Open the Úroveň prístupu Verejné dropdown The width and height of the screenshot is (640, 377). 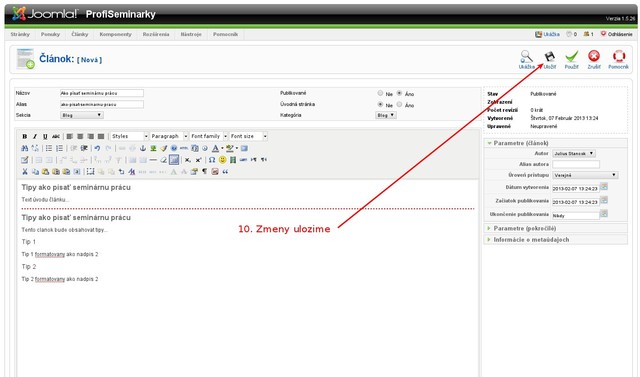[585, 175]
